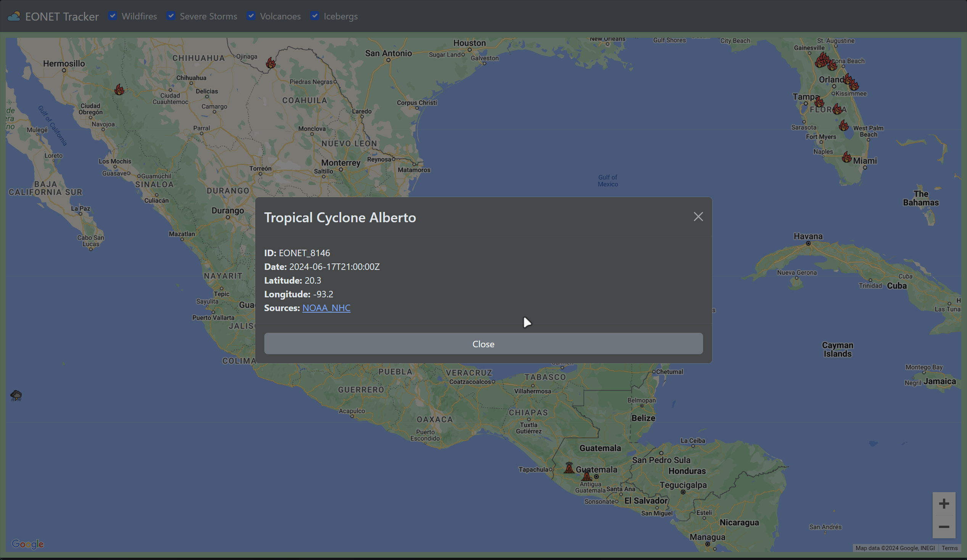Viewport: 967px width, 560px height.
Task: Click the ID value EONET_8146
Action: point(304,253)
